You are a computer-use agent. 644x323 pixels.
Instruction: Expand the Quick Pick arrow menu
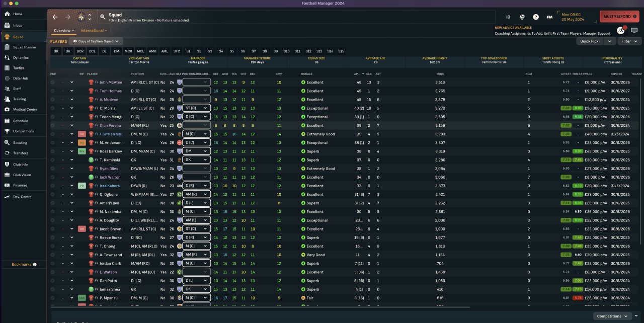pos(609,41)
